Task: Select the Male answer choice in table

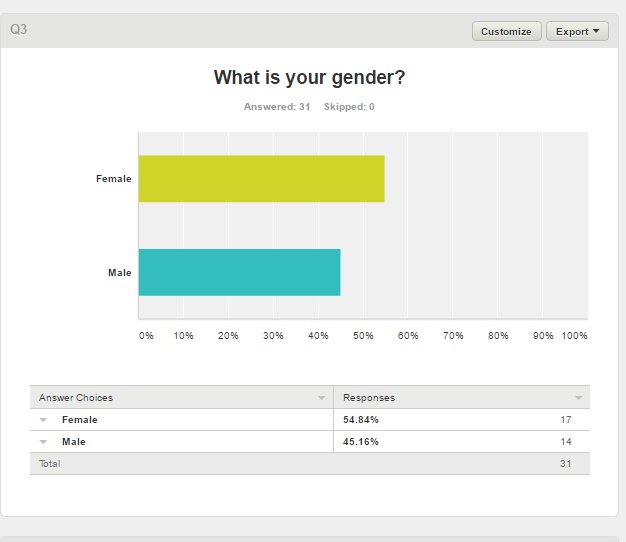Action: point(73,442)
